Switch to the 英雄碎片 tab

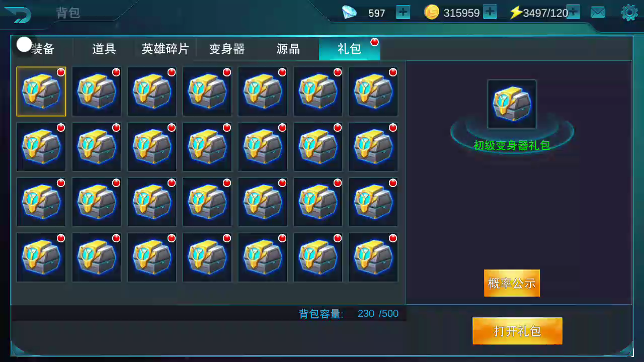click(165, 49)
